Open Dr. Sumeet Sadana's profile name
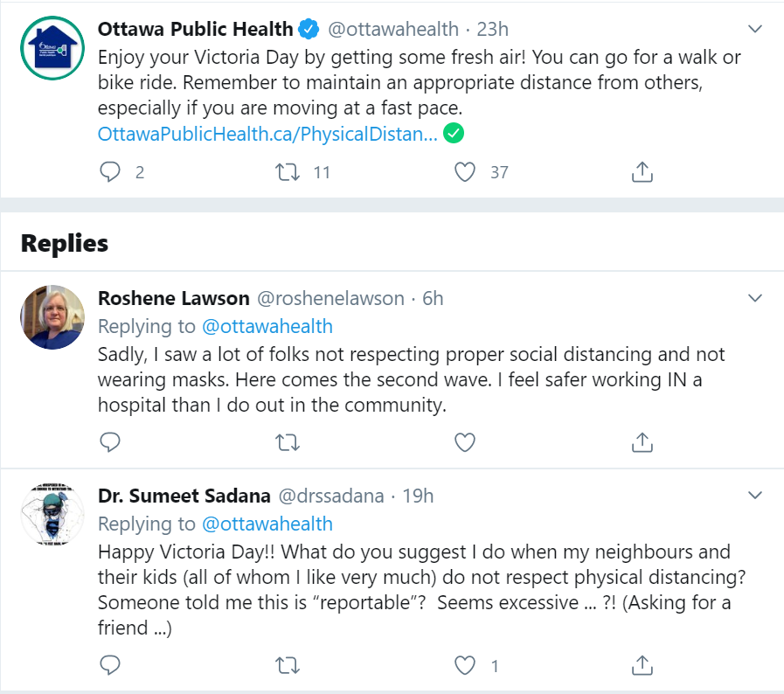The width and height of the screenshot is (784, 694). (184, 496)
